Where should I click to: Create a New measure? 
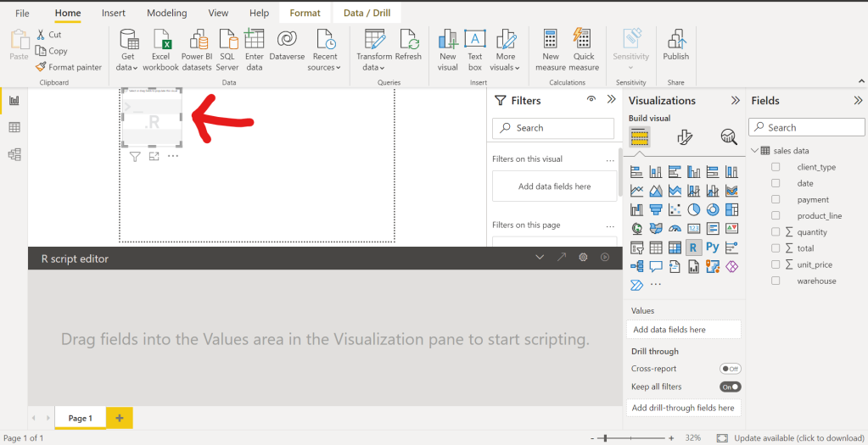point(551,50)
